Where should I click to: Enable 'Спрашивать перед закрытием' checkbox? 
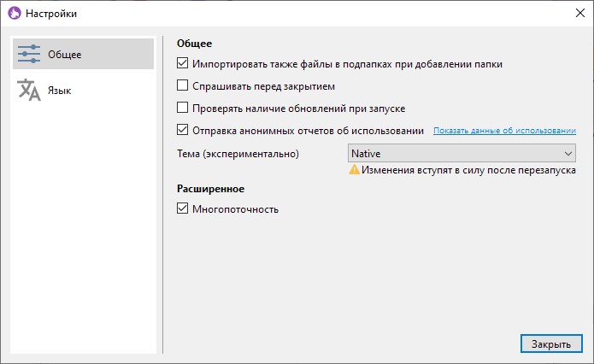click(182, 85)
